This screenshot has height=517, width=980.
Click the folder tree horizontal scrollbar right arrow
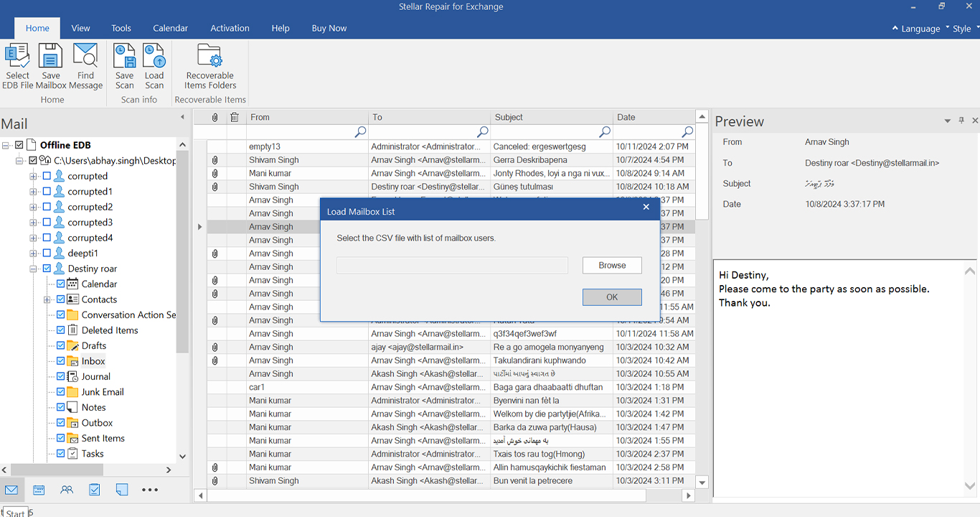pyautogui.click(x=169, y=470)
